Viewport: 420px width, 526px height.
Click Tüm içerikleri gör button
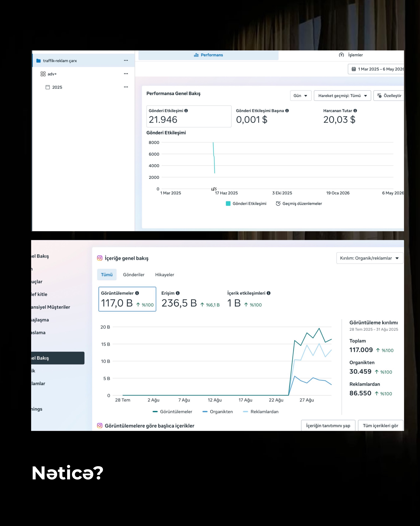click(380, 425)
